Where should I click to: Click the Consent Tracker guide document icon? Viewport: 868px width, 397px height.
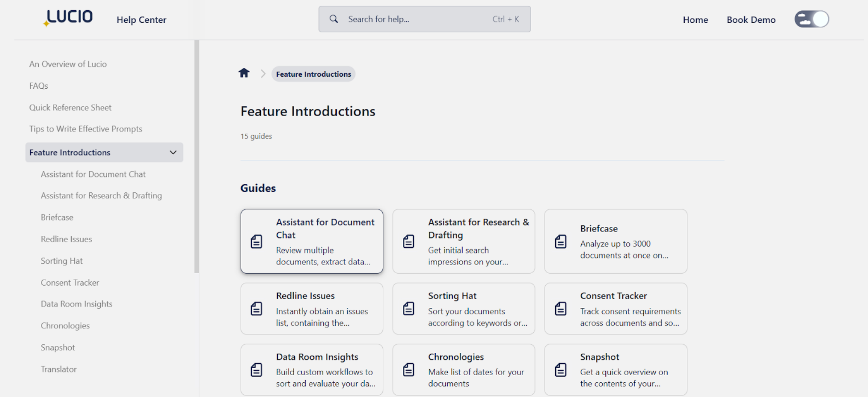(x=560, y=309)
